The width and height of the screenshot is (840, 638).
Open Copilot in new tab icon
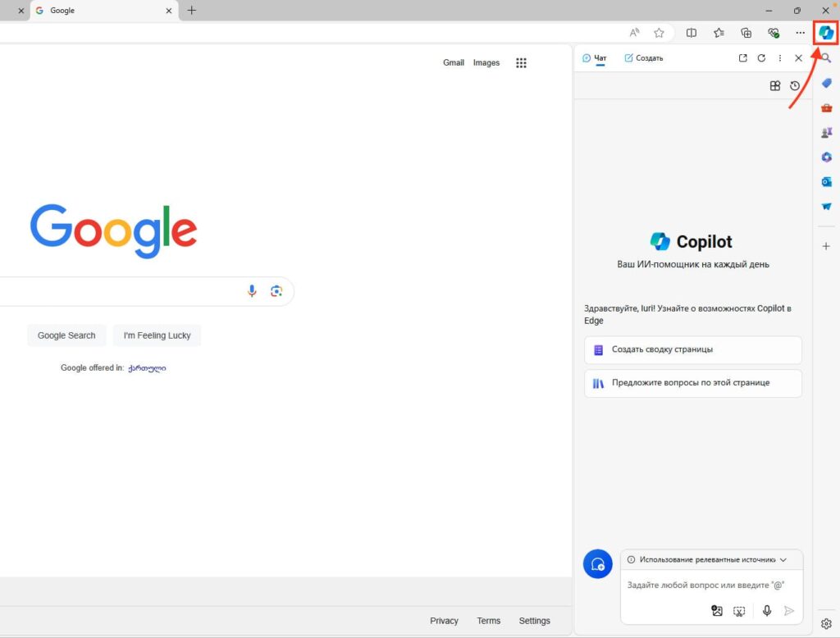click(742, 58)
